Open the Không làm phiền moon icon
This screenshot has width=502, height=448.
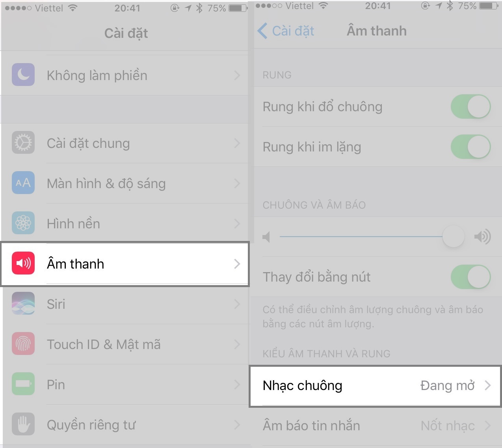pyautogui.click(x=23, y=75)
